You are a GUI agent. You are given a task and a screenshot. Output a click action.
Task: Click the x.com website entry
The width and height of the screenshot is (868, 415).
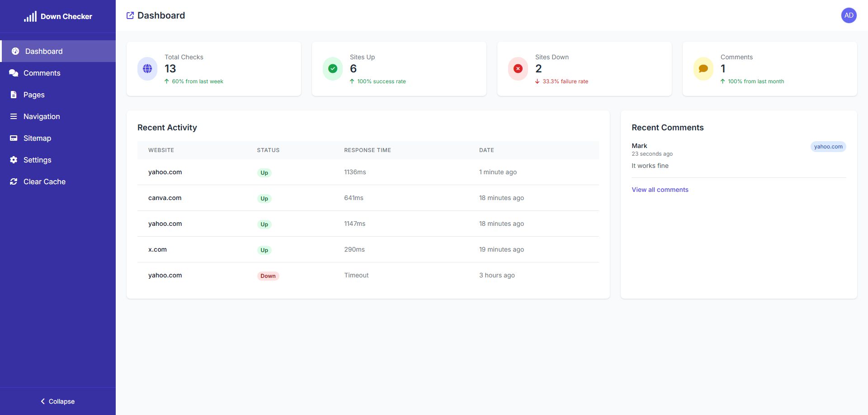[157, 249]
